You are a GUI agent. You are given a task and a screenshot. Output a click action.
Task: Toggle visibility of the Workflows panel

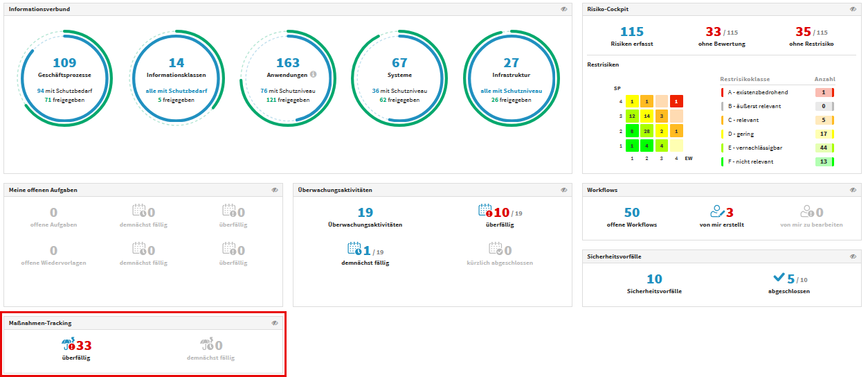pos(853,189)
